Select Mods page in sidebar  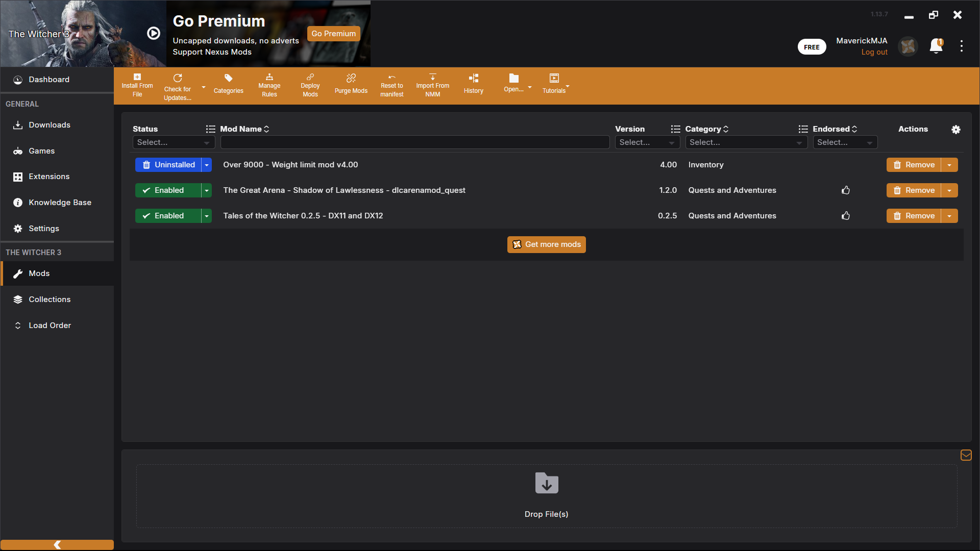coord(57,273)
